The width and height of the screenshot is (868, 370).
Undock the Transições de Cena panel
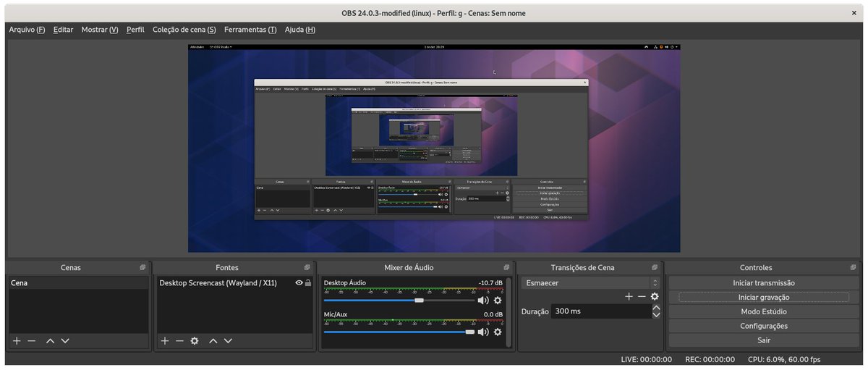pos(655,268)
